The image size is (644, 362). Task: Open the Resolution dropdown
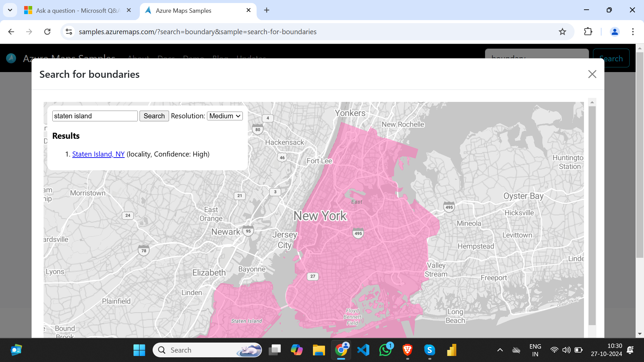(x=224, y=116)
